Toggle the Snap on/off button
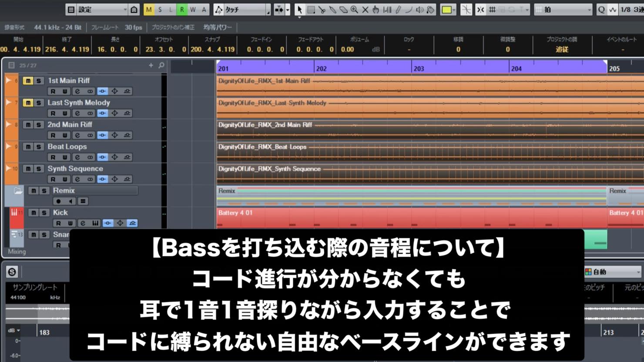The height and width of the screenshot is (362, 644). pyautogui.click(x=480, y=10)
